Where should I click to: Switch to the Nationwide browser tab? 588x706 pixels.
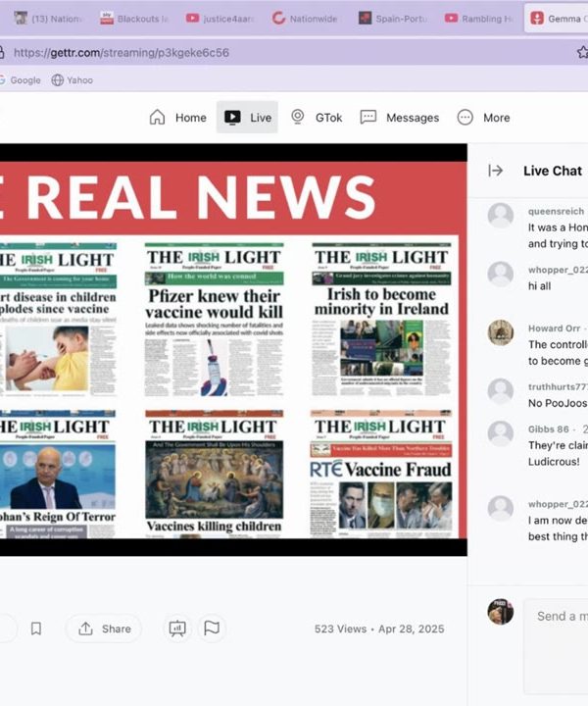pos(305,19)
